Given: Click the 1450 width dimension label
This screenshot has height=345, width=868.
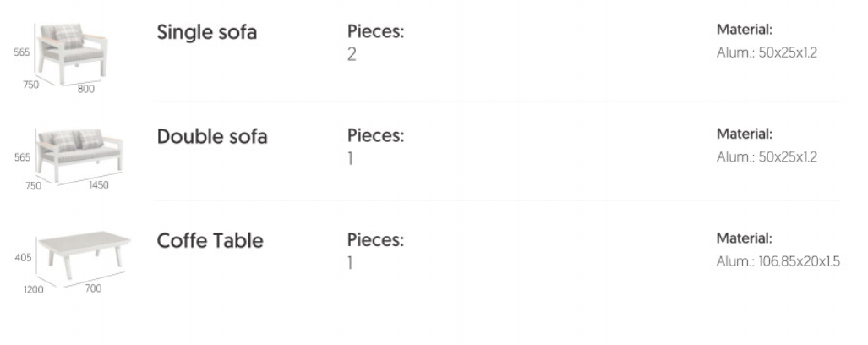Looking at the screenshot, I should pos(99,186).
